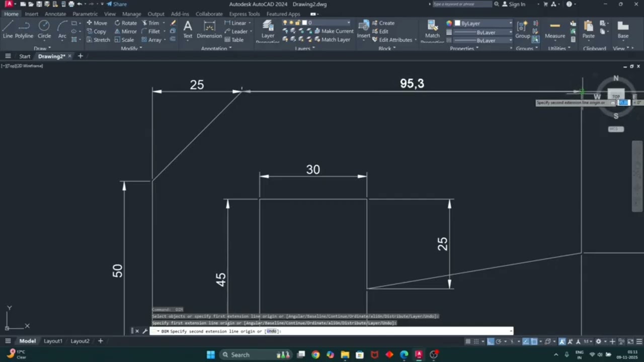Click the Sign In button
The image size is (644, 362).
point(514,4)
